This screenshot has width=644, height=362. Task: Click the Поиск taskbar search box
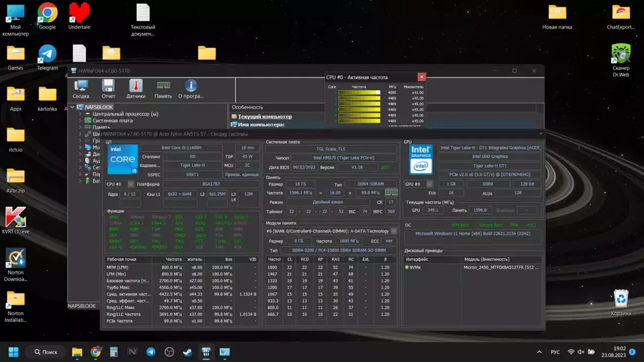[46, 352]
